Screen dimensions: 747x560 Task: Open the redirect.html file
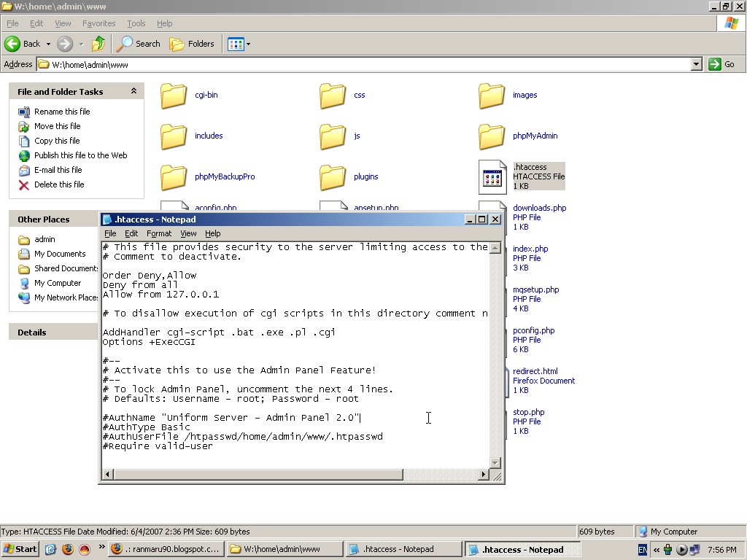(x=535, y=371)
